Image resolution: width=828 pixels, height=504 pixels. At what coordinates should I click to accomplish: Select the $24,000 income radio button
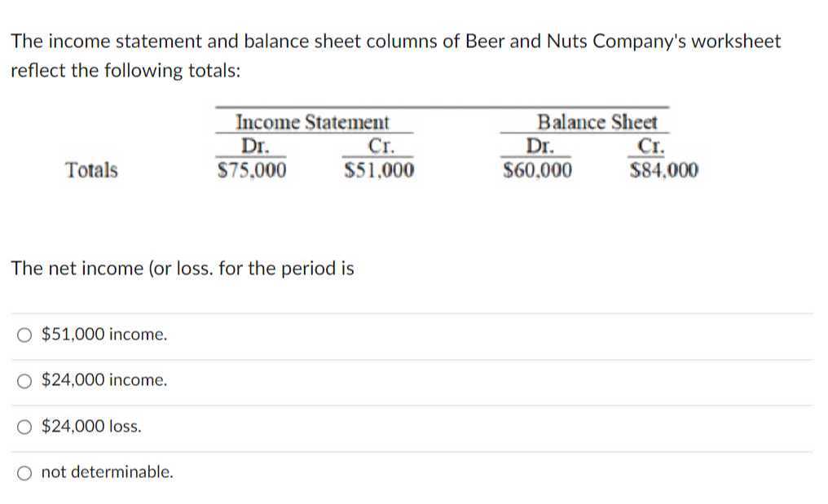[24, 380]
